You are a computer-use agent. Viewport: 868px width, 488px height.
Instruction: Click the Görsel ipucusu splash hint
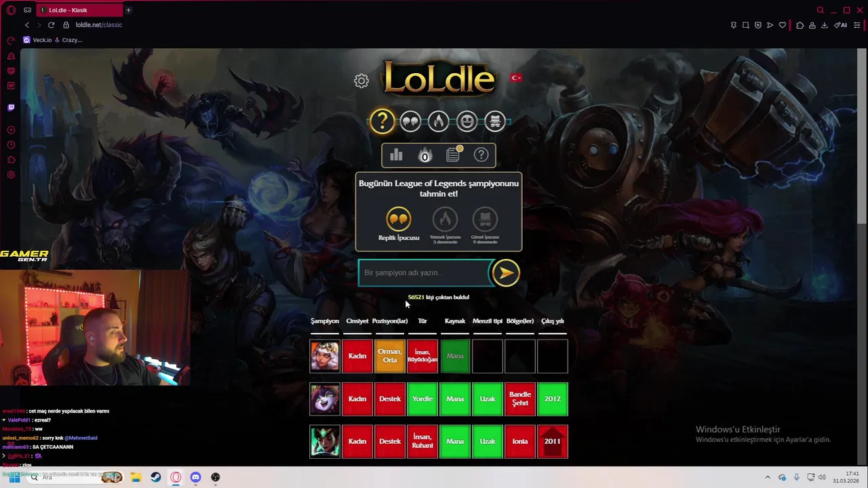coord(485,226)
